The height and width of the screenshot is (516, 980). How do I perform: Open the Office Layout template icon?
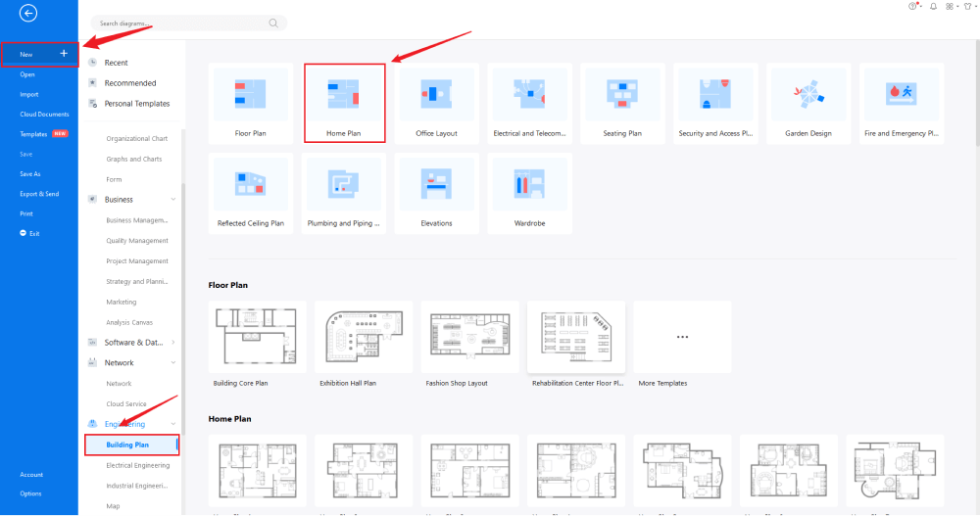point(436,94)
